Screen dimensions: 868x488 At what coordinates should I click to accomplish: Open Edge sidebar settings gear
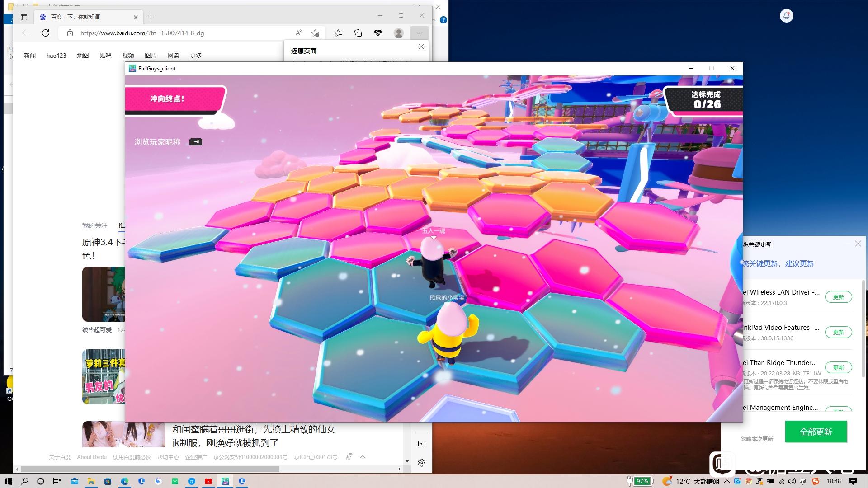pyautogui.click(x=422, y=463)
